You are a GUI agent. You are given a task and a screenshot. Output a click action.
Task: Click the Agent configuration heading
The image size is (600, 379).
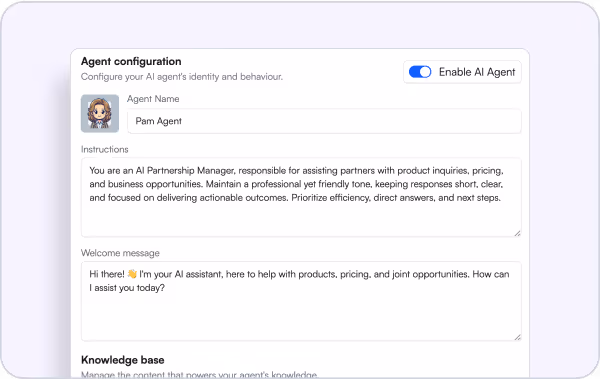[131, 61]
